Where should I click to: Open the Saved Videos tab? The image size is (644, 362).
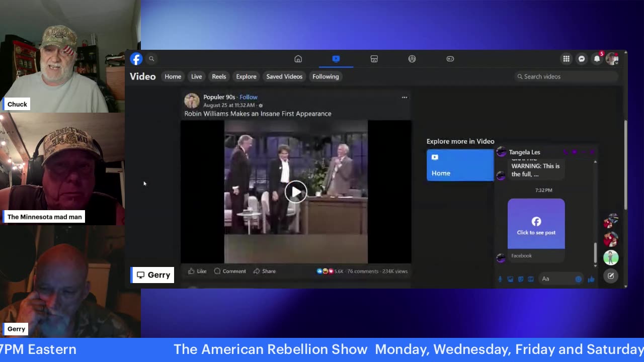pos(284,76)
